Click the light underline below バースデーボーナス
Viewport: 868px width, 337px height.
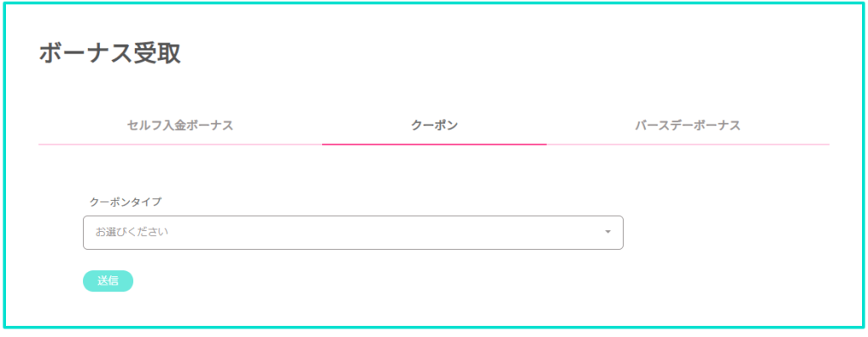687,144
